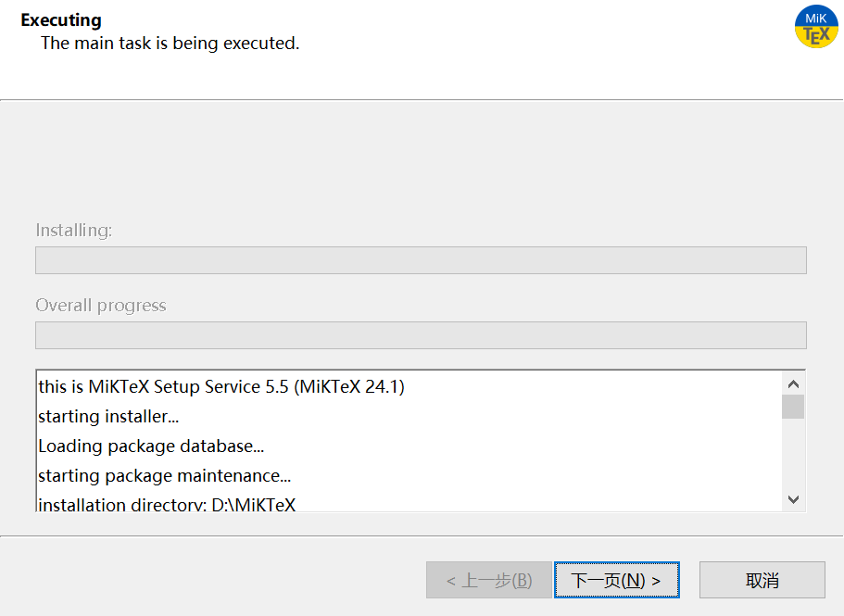This screenshot has height=616, width=844.
Task: Click the 下一页(N) next button
Action: coord(617,580)
